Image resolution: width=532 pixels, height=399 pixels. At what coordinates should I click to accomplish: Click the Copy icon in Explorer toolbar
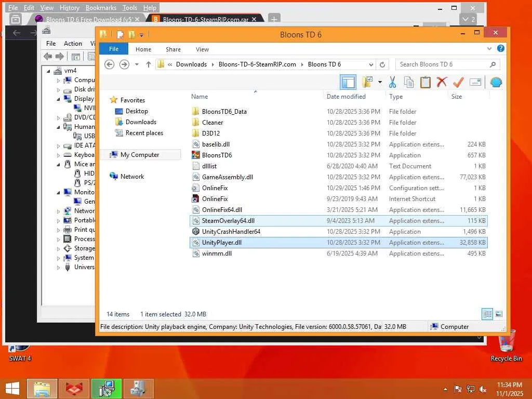[x=409, y=82]
